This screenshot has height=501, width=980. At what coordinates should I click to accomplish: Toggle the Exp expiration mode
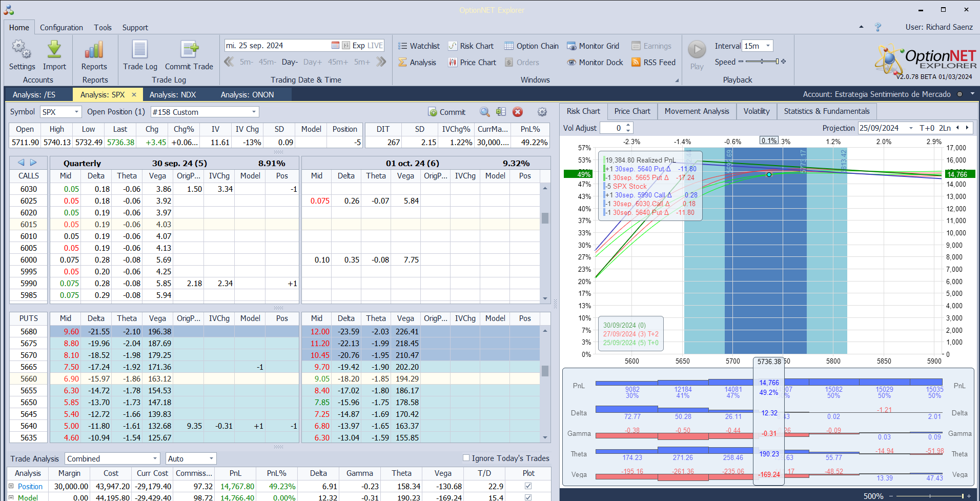click(359, 46)
